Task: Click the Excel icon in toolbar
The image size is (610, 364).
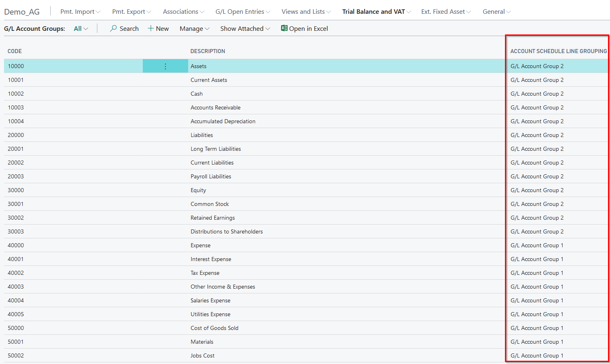Action: 284,28
